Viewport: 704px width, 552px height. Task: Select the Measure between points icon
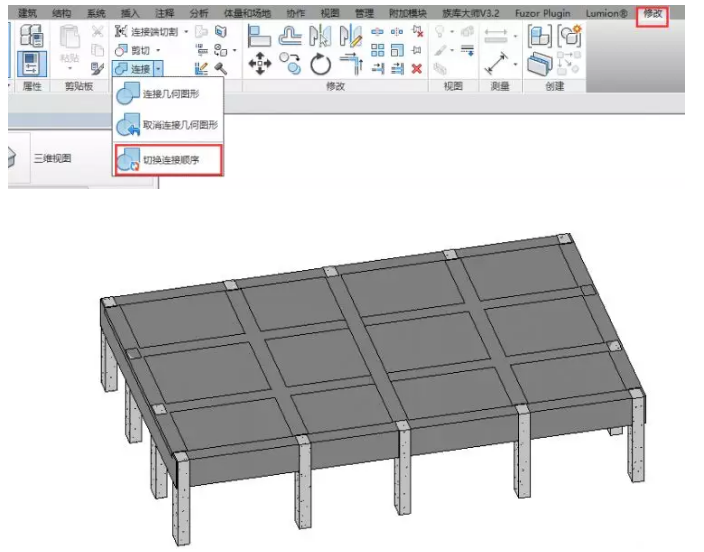[495, 34]
